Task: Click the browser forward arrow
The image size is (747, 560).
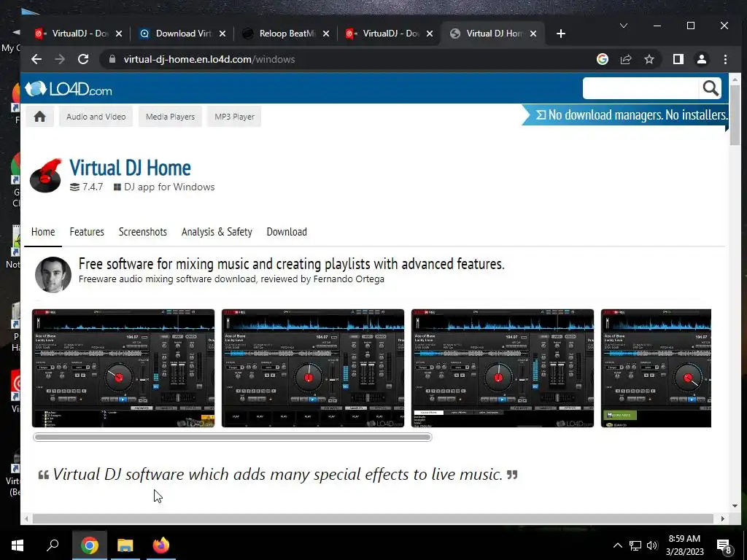Action: point(60,59)
